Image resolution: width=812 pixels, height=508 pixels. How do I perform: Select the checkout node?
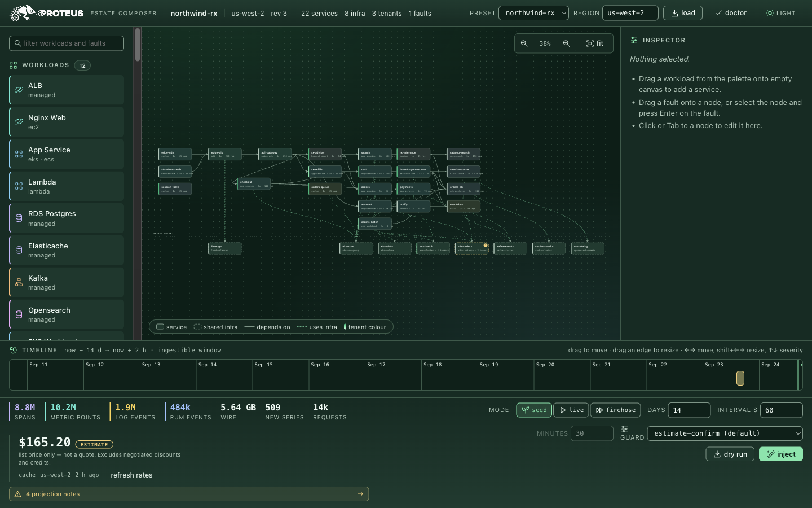(254, 184)
